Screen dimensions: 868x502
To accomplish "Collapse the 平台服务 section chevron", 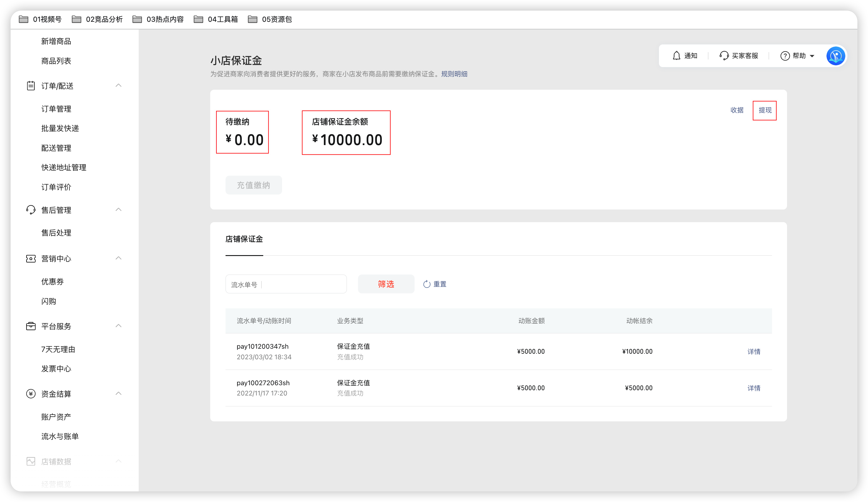I will [118, 326].
